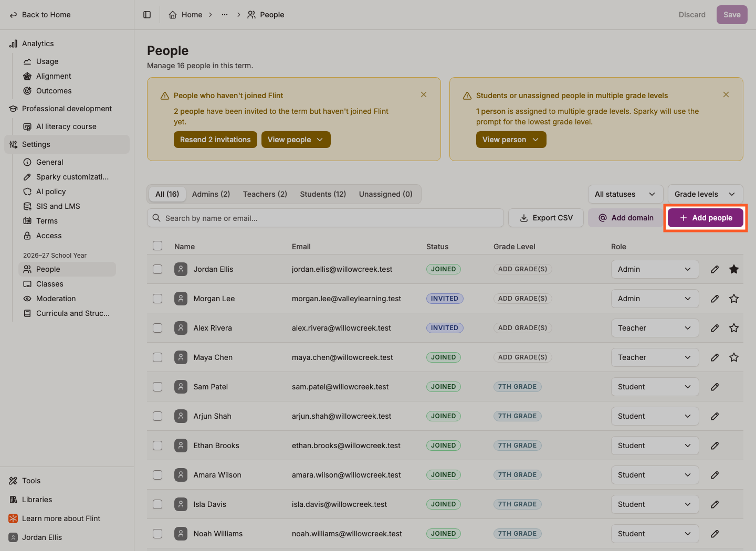This screenshot has height=551, width=756.
Task: Open the breadcrumb ellipsis menu
Action: (x=225, y=15)
